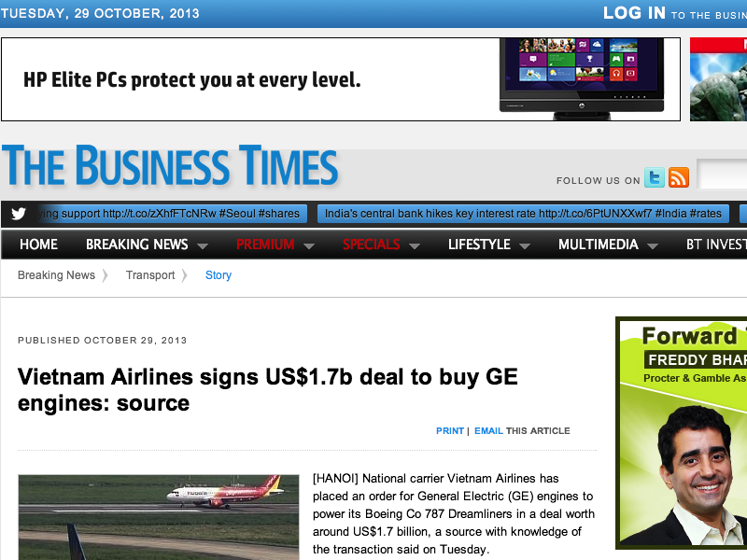Open the Vietnam Airlines plane photo
Image resolution: width=747 pixels, height=560 pixels.
159,517
